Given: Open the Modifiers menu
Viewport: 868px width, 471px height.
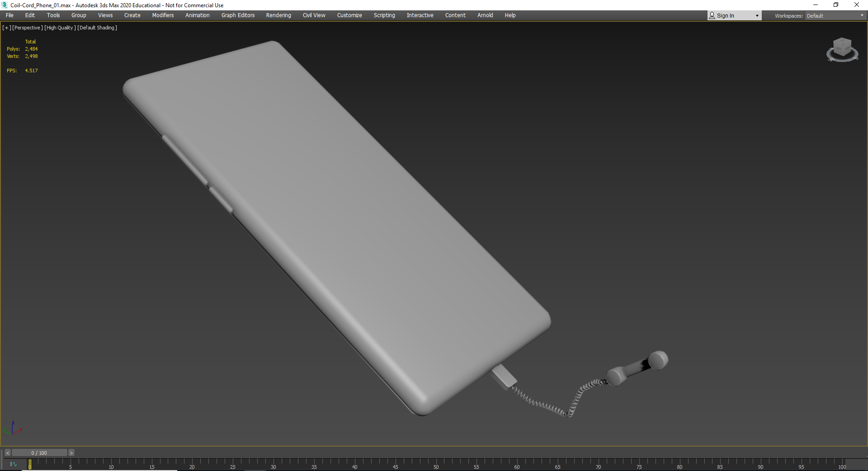Looking at the screenshot, I should click(x=163, y=15).
